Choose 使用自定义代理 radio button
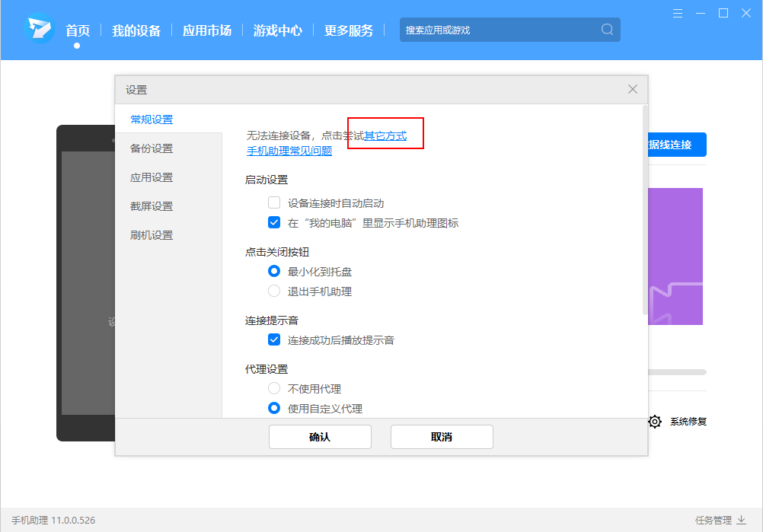 [274, 409]
